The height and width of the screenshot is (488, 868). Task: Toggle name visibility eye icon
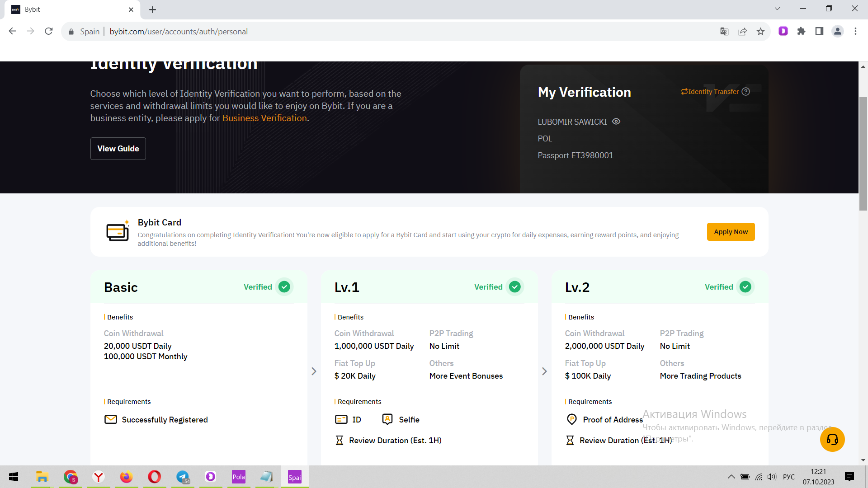pyautogui.click(x=616, y=122)
